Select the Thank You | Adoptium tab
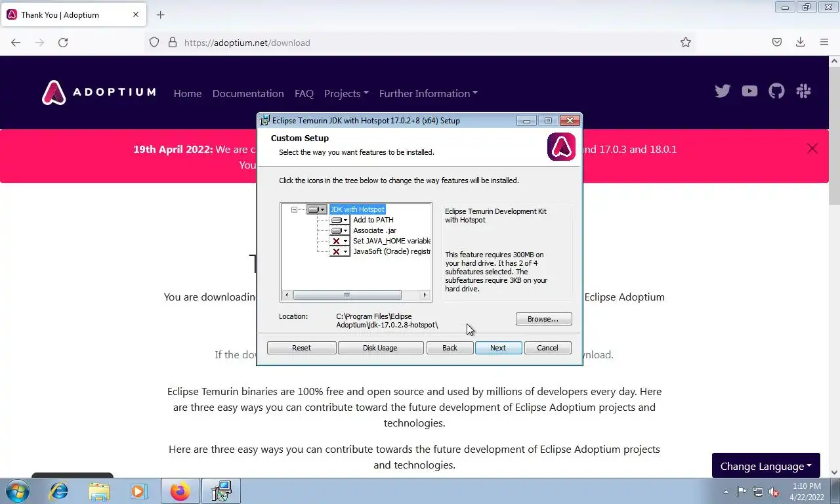 coord(73,14)
